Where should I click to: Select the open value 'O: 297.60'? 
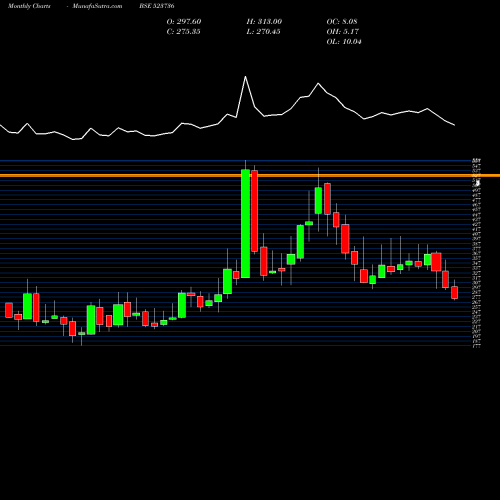point(184,21)
